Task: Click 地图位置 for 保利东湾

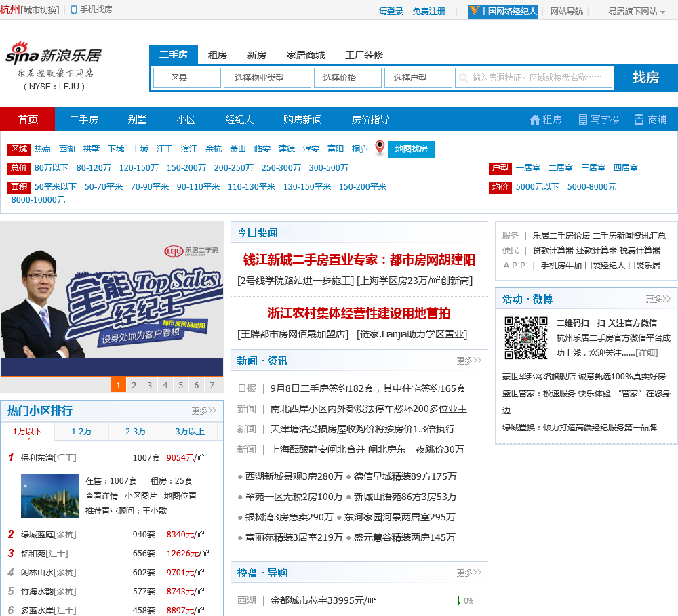Action: 180,496
